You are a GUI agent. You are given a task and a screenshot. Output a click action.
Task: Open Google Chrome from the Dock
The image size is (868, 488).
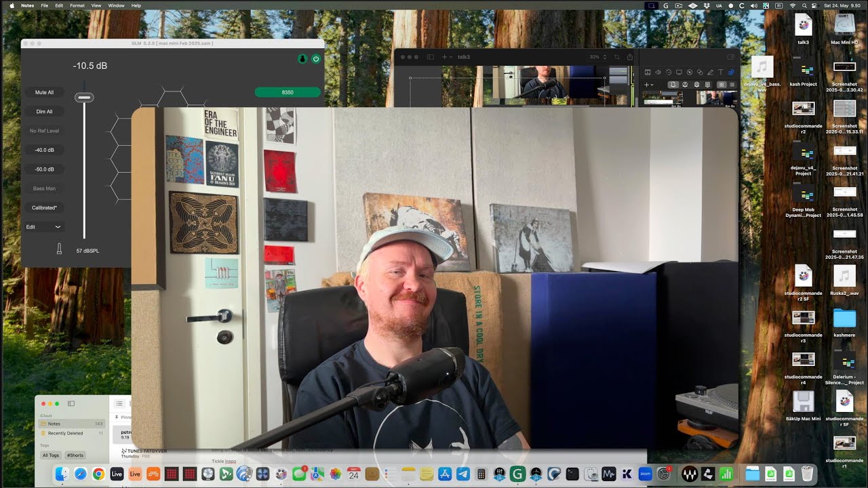coord(98,474)
